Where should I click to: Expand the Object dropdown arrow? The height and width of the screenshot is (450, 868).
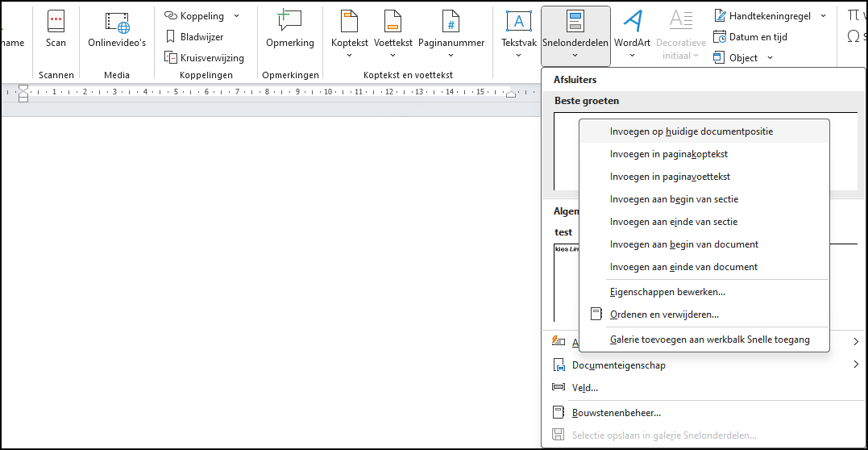pyautogui.click(x=770, y=57)
